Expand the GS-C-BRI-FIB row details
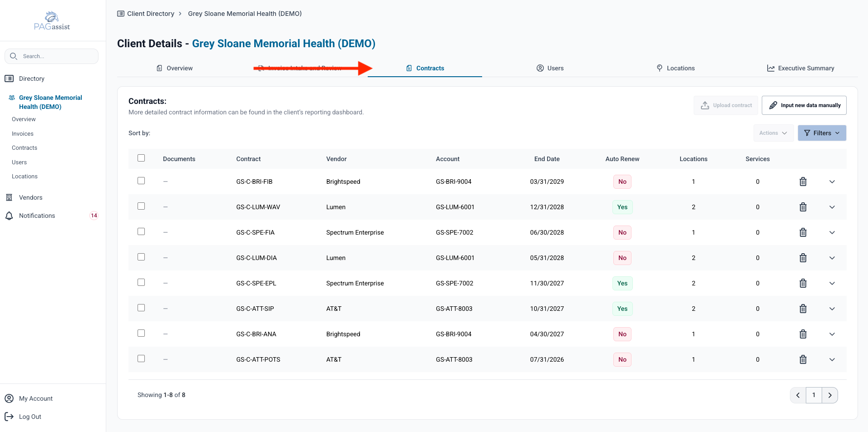 point(832,182)
